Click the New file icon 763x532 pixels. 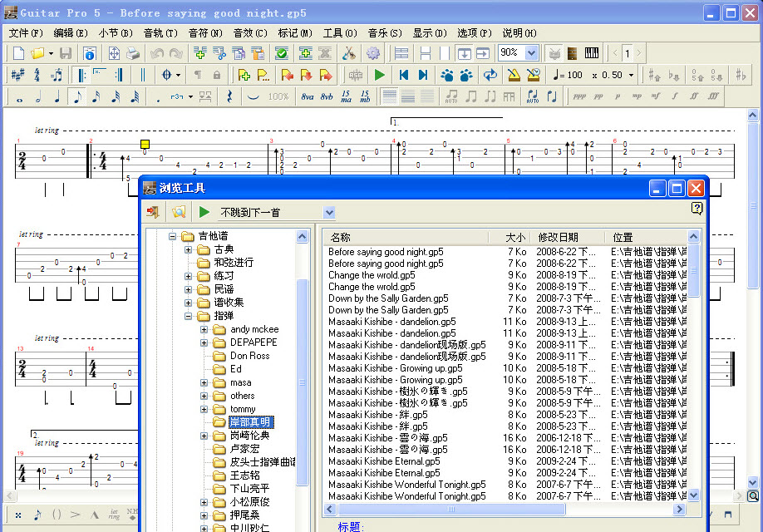(17, 53)
